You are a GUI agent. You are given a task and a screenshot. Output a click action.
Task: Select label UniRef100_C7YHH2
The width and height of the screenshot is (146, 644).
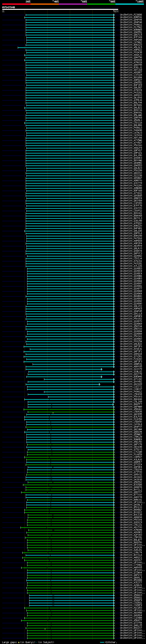click(131, 565)
